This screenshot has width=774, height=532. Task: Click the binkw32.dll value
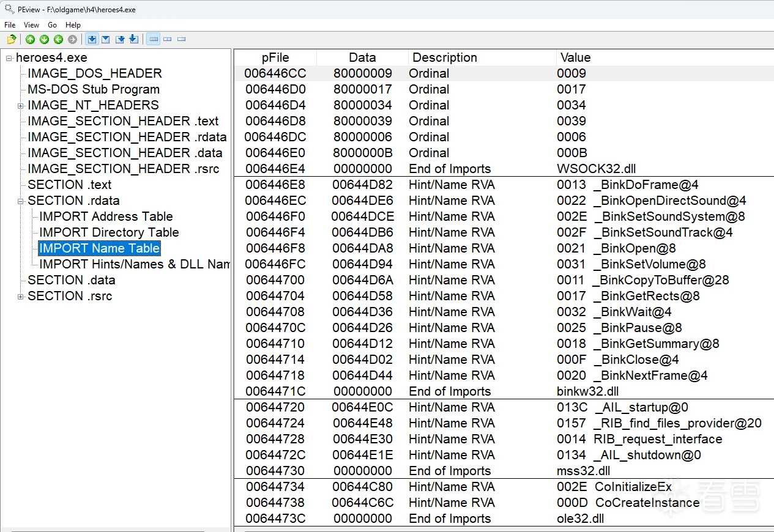tap(588, 391)
